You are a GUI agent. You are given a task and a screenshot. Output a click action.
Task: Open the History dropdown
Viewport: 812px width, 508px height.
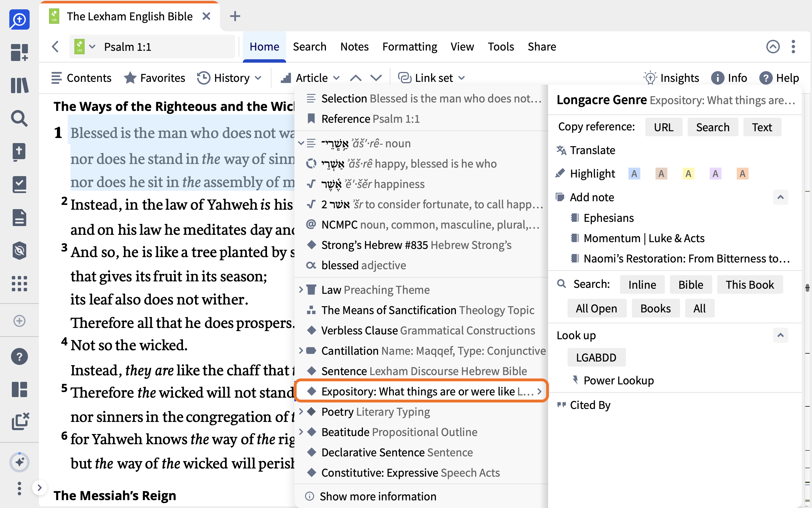point(229,78)
